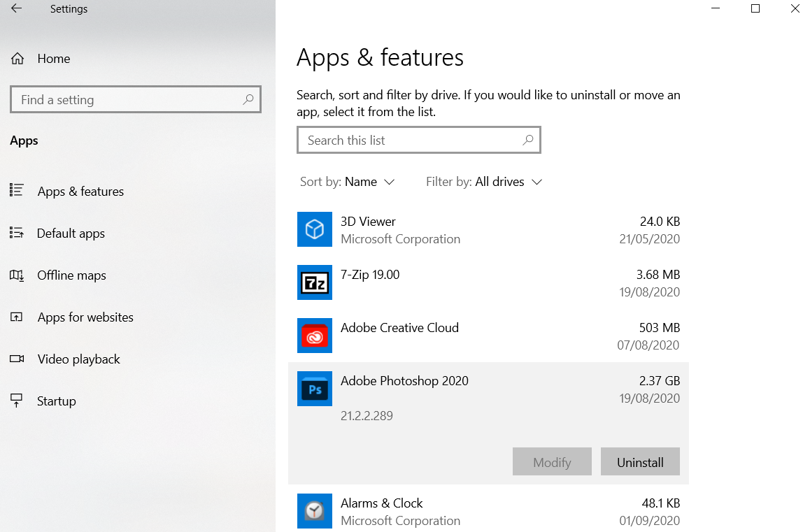This screenshot has height=532, width=810.
Task: Click the Default apps icon
Action: (x=17, y=233)
